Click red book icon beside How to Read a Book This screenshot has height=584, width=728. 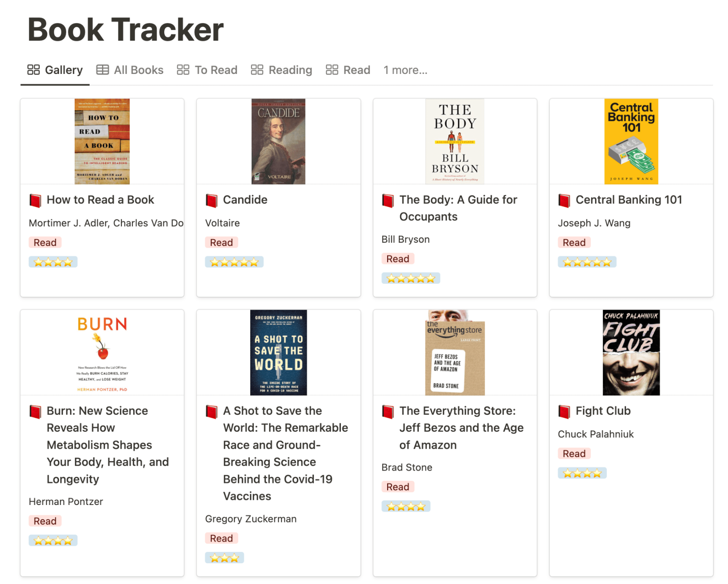35,200
